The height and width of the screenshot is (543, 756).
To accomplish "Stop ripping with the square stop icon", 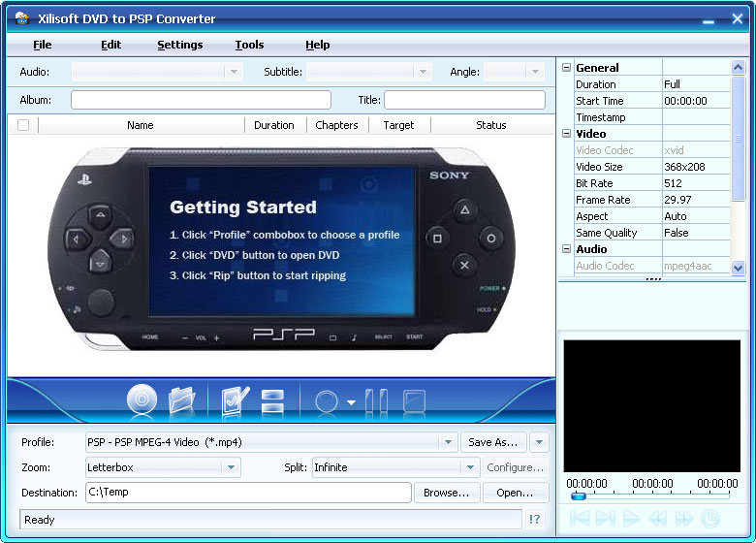I will 414,401.
